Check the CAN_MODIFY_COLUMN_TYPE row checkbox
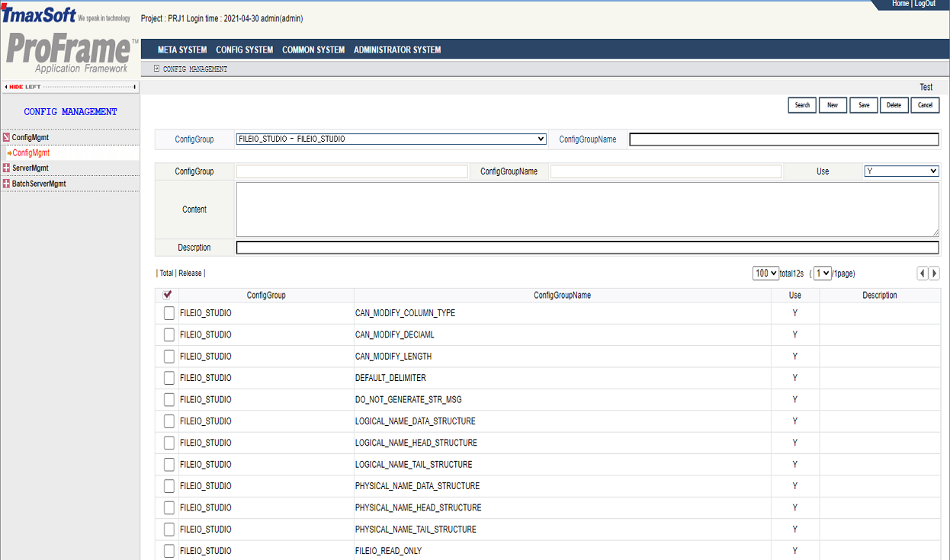The image size is (950, 560). (169, 313)
